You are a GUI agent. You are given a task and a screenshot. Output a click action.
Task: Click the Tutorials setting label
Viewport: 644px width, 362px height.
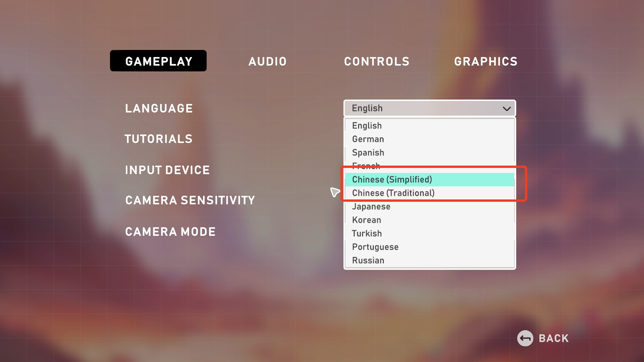click(158, 139)
